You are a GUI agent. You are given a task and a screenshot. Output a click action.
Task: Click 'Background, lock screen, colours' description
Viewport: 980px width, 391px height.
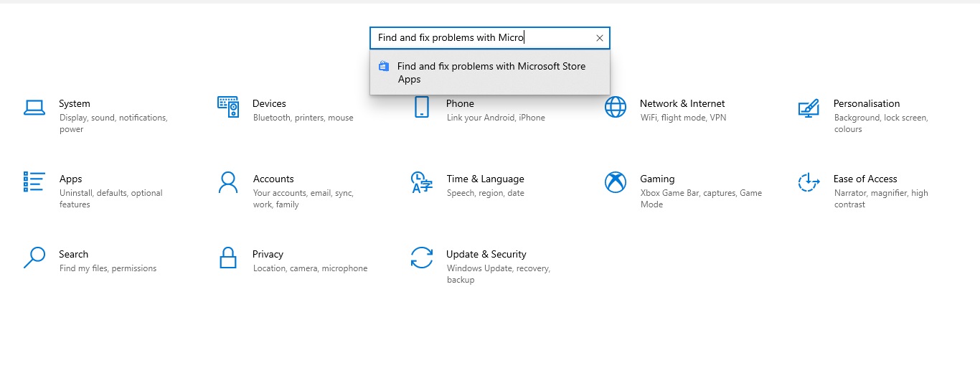tap(881, 123)
